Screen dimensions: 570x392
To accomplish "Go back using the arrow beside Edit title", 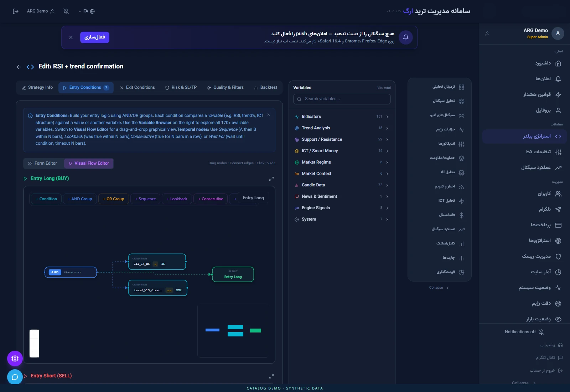I will [x=19, y=67].
